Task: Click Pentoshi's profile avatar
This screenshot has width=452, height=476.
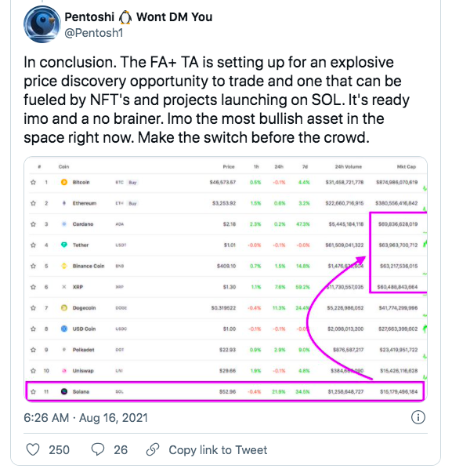Action: tap(42, 24)
